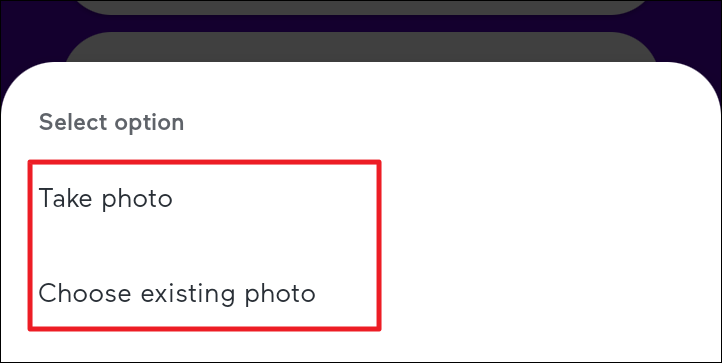Tap blank area right of Select option title

pos(437,123)
